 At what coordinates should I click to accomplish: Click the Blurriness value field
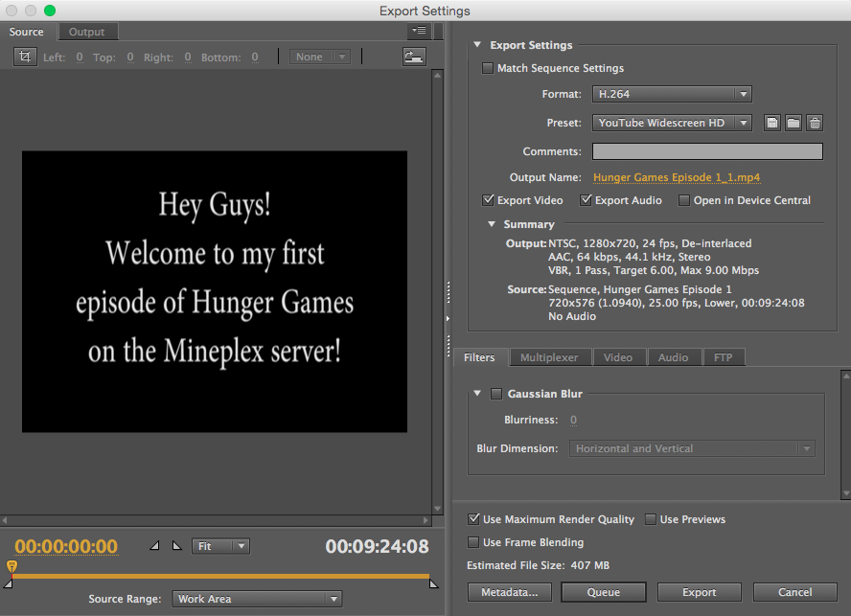click(573, 420)
